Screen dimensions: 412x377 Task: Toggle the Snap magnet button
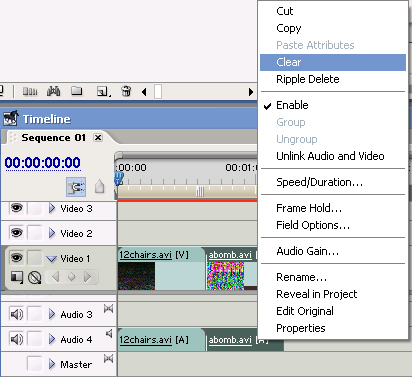[x=76, y=187]
